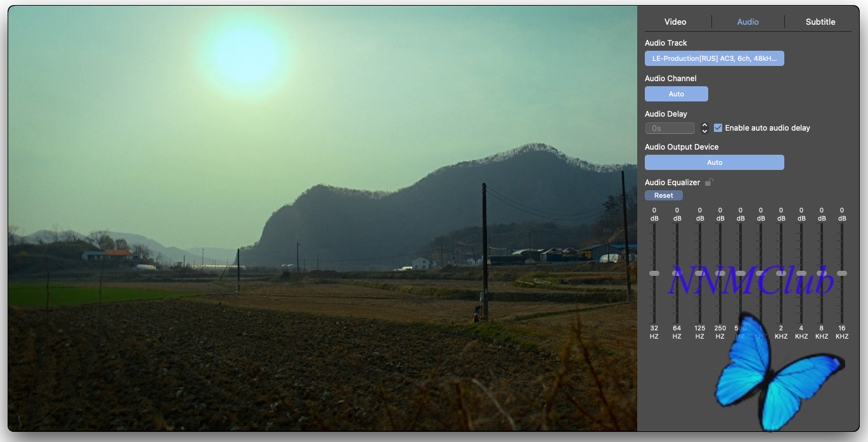Click the Audio Track label

pos(666,43)
